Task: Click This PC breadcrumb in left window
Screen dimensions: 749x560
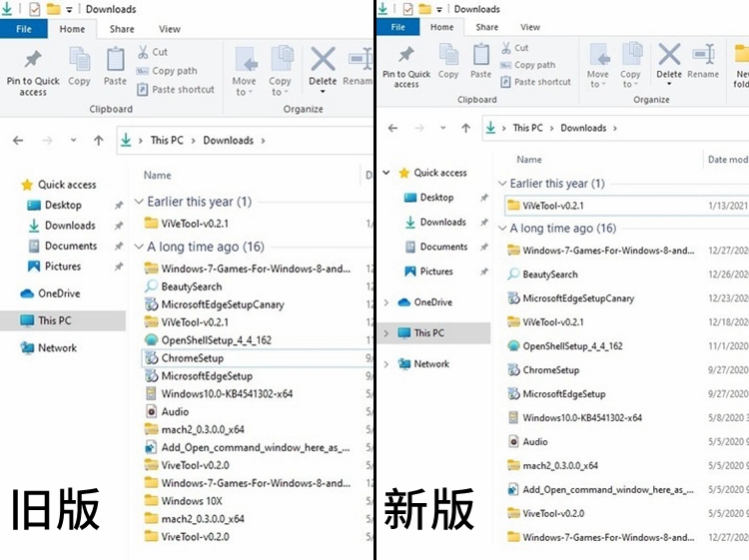Action: point(167,141)
